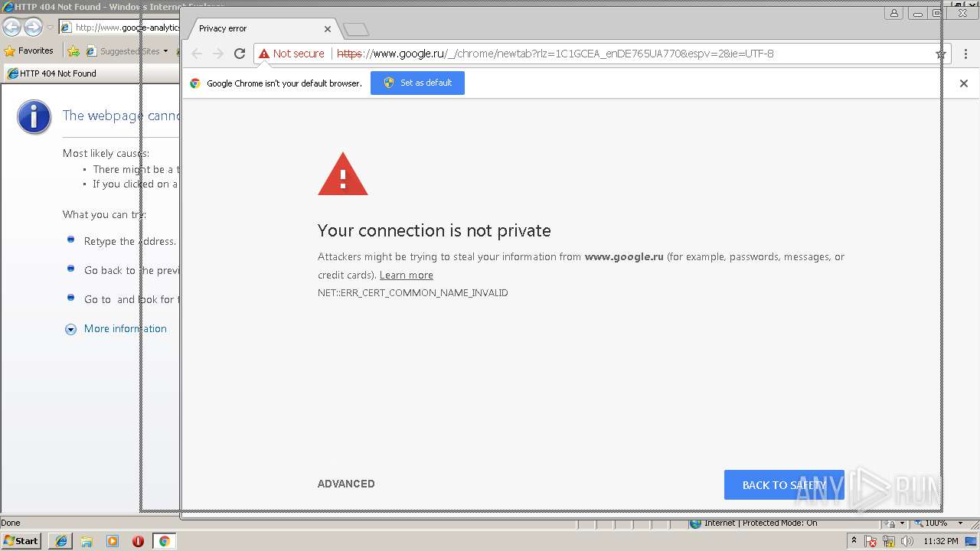The height and width of the screenshot is (551, 980).
Task: Go back in the Internet Explorer window
Action: (11, 28)
